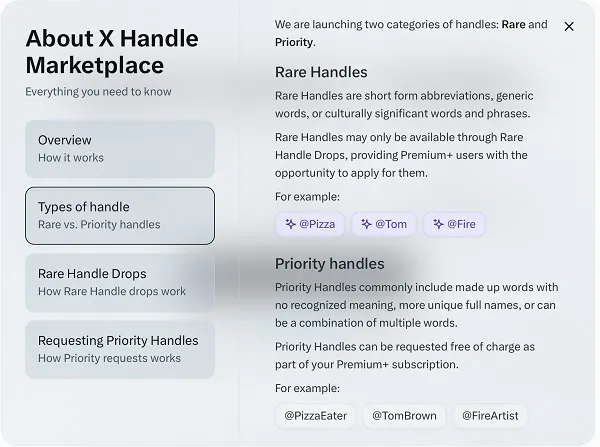The image size is (600, 447).
Task: Click the "Everything you need to know" subtitle
Action: (x=98, y=92)
